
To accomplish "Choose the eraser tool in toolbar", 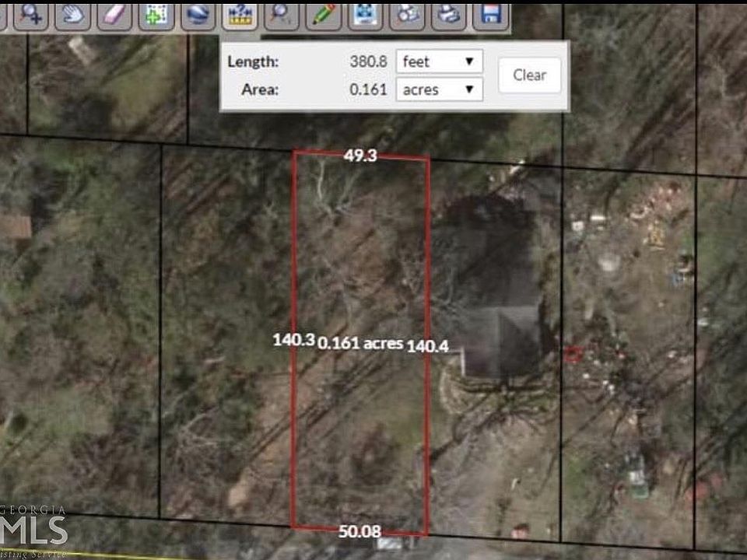I will point(114,13).
